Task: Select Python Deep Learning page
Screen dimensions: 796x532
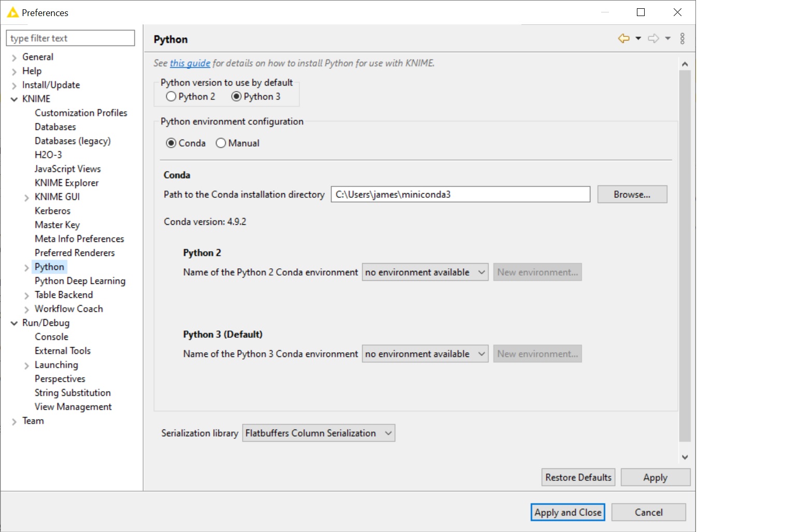Action: pyautogui.click(x=80, y=281)
